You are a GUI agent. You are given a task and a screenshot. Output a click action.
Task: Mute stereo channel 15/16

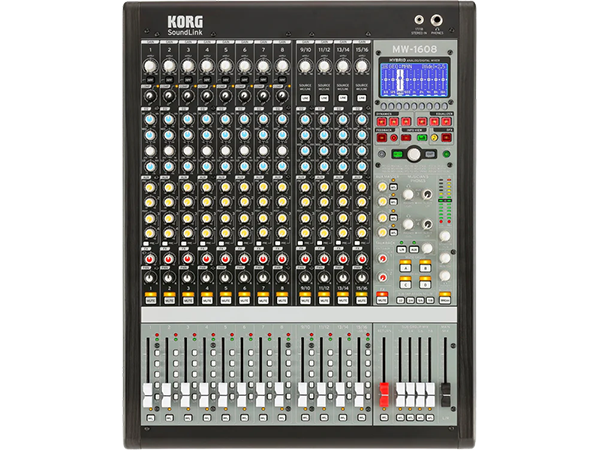click(x=362, y=301)
